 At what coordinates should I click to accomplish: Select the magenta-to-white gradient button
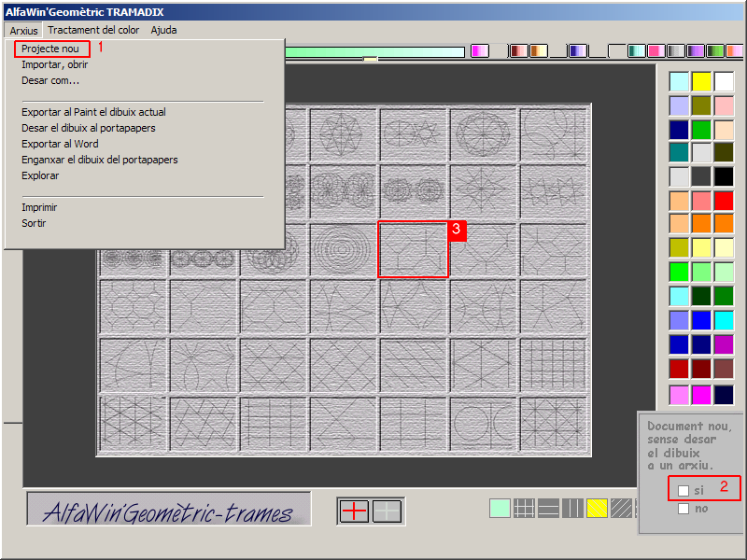(480, 50)
